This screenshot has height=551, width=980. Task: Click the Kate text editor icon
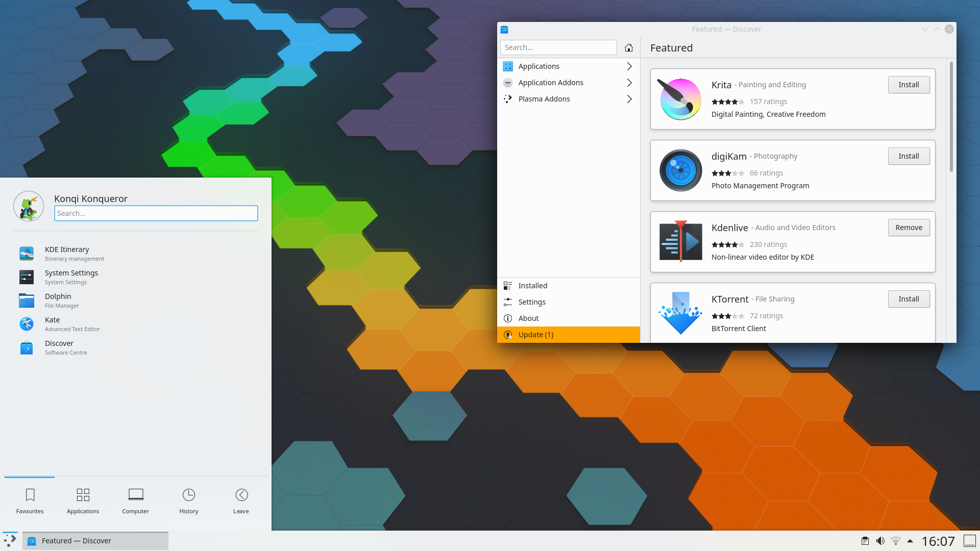(x=27, y=323)
